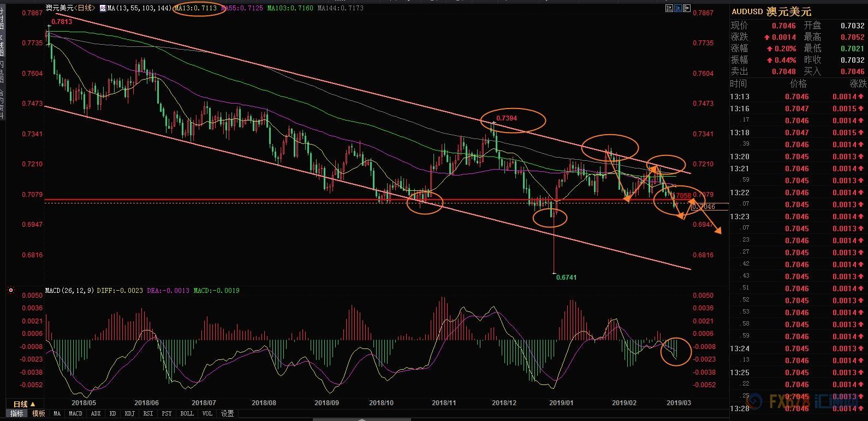868x421 pixels.
Task: Open the 日线 period selector
Action: click(24, 404)
